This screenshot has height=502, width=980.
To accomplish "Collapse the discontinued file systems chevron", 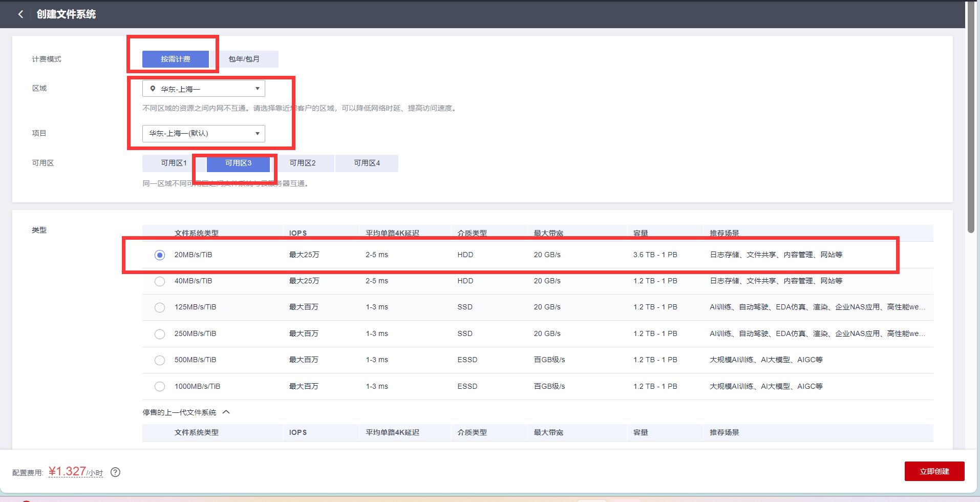I will [226, 412].
